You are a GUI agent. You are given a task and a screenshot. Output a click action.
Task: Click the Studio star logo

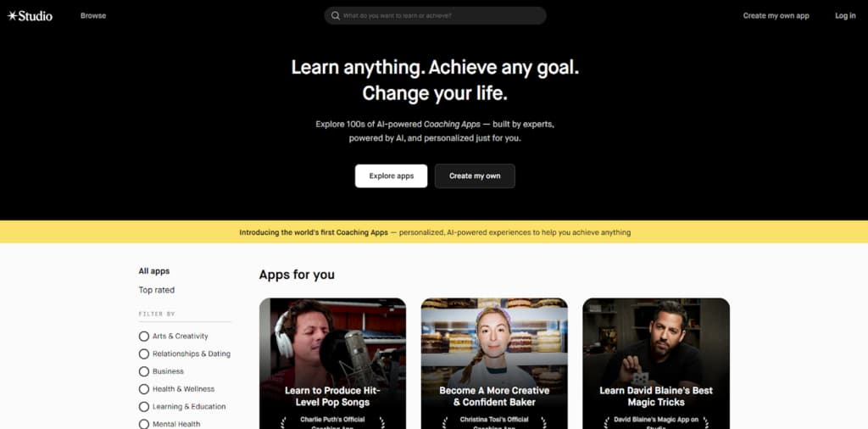click(30, 15)
